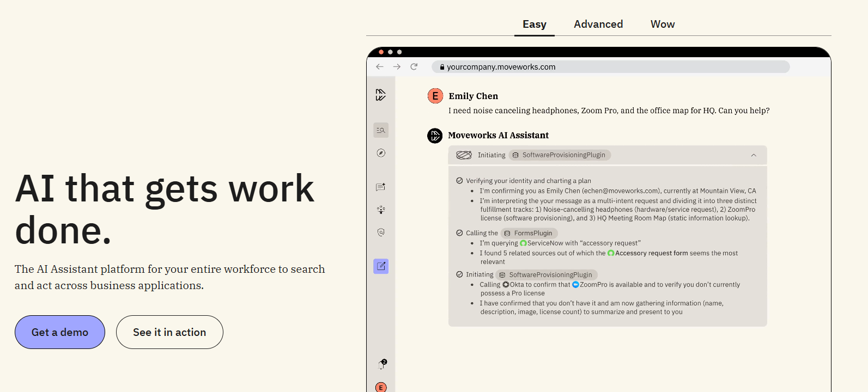Click "I found 5 related sources" bullet
This screenshot has width=868, height=392.
[609, 258]
